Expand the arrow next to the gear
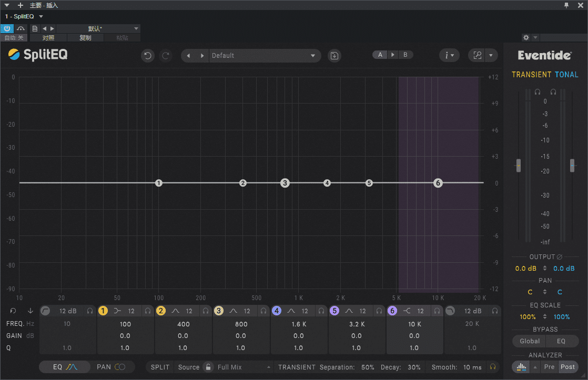This screenshot has height=380, width=588. tap(535, 37)
